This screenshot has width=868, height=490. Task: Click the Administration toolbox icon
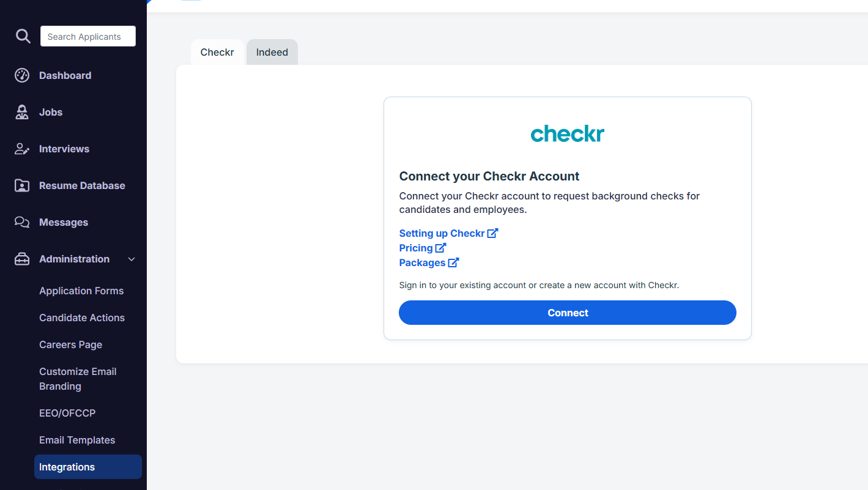click(22, 259)
